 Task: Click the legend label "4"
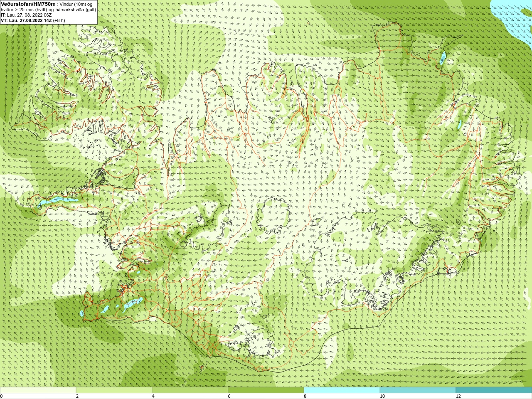click(x=153, y=396)
